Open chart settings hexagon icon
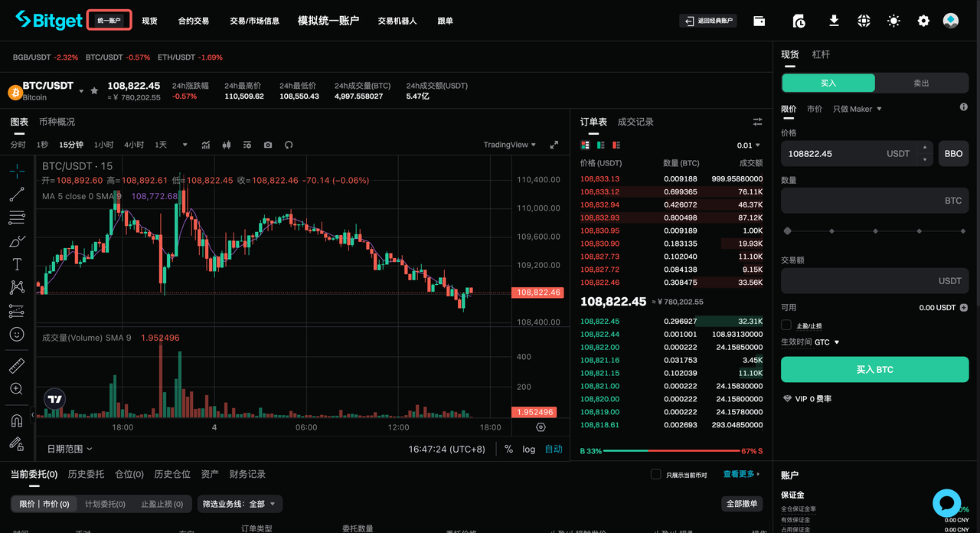This screenshot has width=980, height=533. coord(541,427)
